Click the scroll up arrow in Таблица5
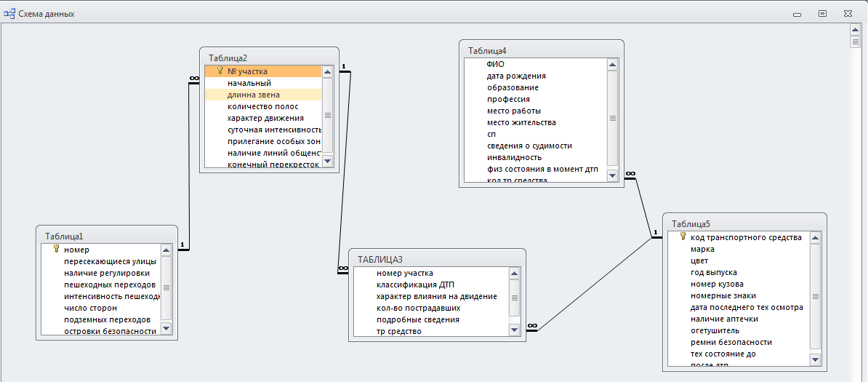 [815, 238]
